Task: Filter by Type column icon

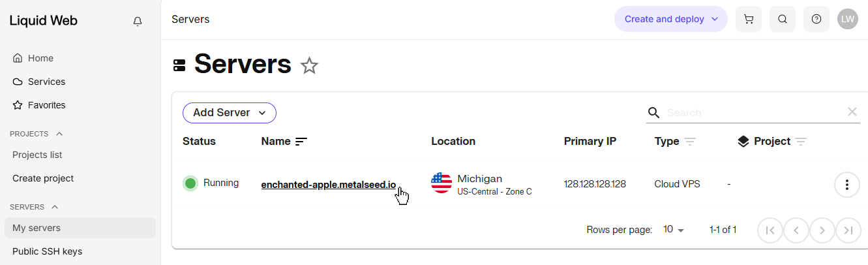Action: [x=690, y=142]
